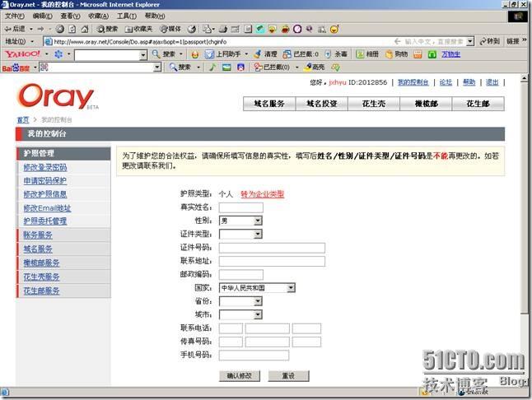Click the IE Back arrow button
Image resolution: width=532 pixels, height=400 pixels.
(x=15, y=29)
